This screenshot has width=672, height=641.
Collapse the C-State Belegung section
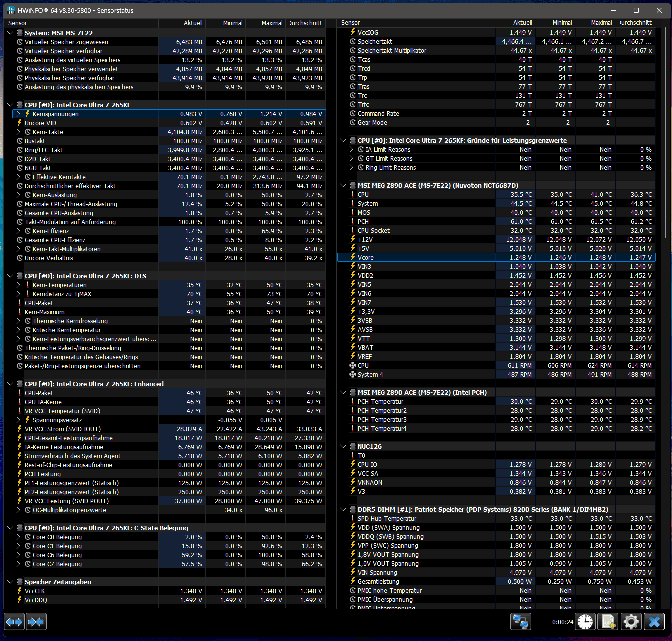click(11, 528)
